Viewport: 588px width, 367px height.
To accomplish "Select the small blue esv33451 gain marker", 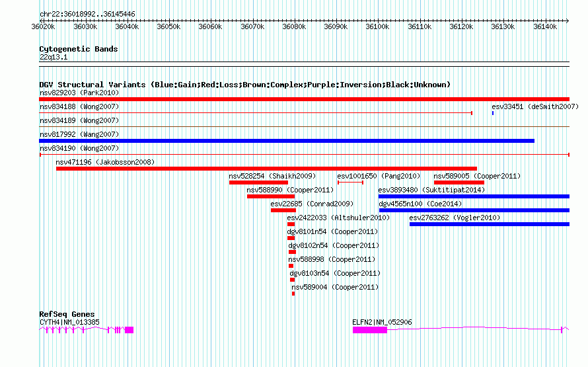I will click(493, 113).
